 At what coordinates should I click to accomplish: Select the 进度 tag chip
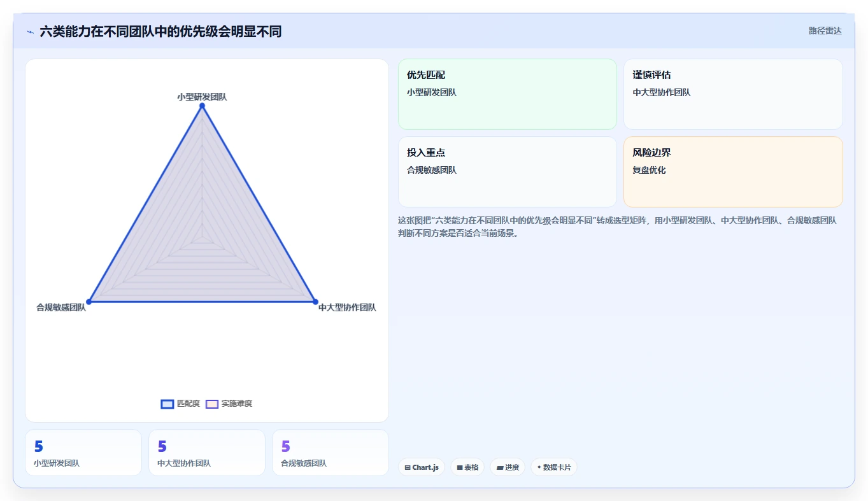pyautogui.click(x=508, y=467)
